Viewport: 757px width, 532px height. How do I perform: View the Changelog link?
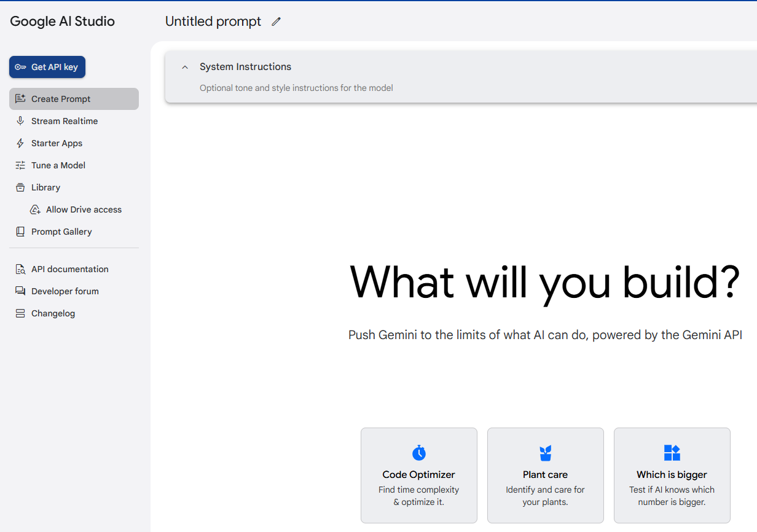point(74,313)
